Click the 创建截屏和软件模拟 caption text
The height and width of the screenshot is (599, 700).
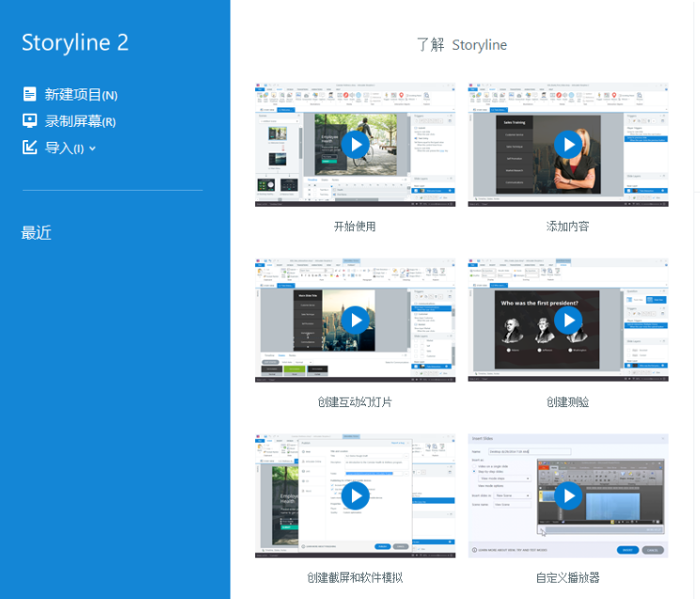[x=355, y=577]
